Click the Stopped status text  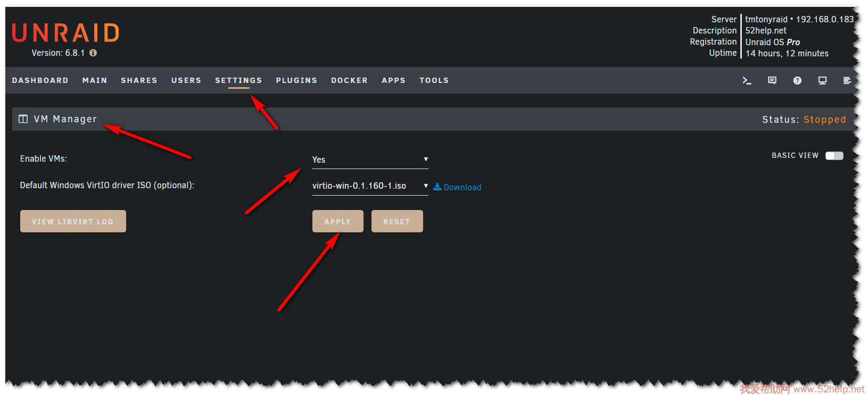824,120
